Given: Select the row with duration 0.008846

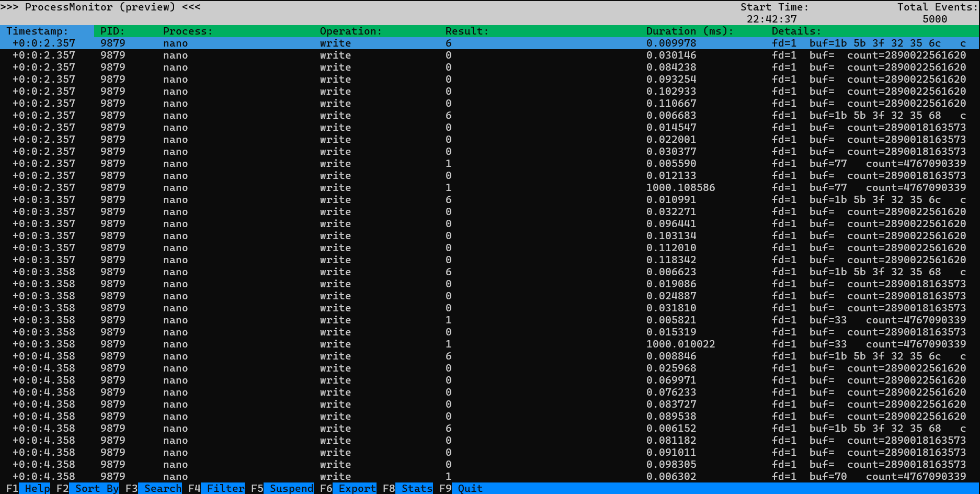Looking at the screenshot, I should pyautogui.click(x=490, y=356).
